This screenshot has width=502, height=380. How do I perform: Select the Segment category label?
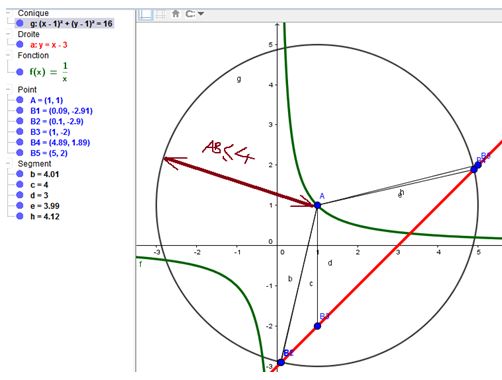(34, 164)
